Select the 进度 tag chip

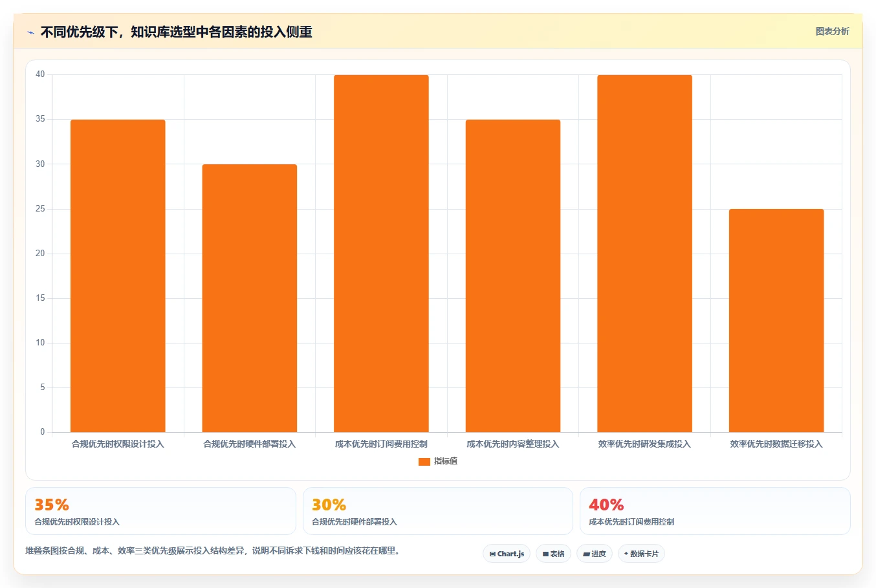pyautogui.click(x=595, y=554)
